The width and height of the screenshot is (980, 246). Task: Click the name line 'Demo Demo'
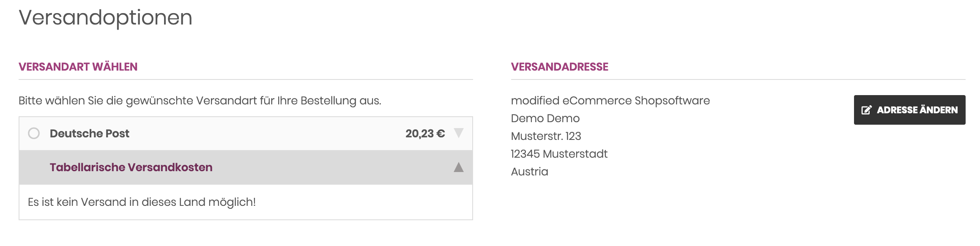coord(545,118)
